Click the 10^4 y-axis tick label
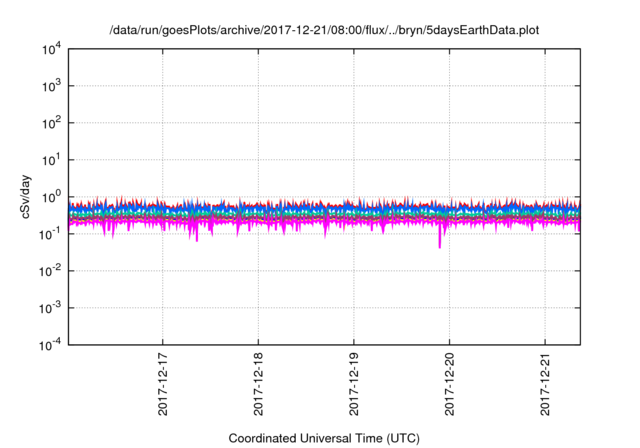Screen dimensions: 640x448 coord(52,49)
